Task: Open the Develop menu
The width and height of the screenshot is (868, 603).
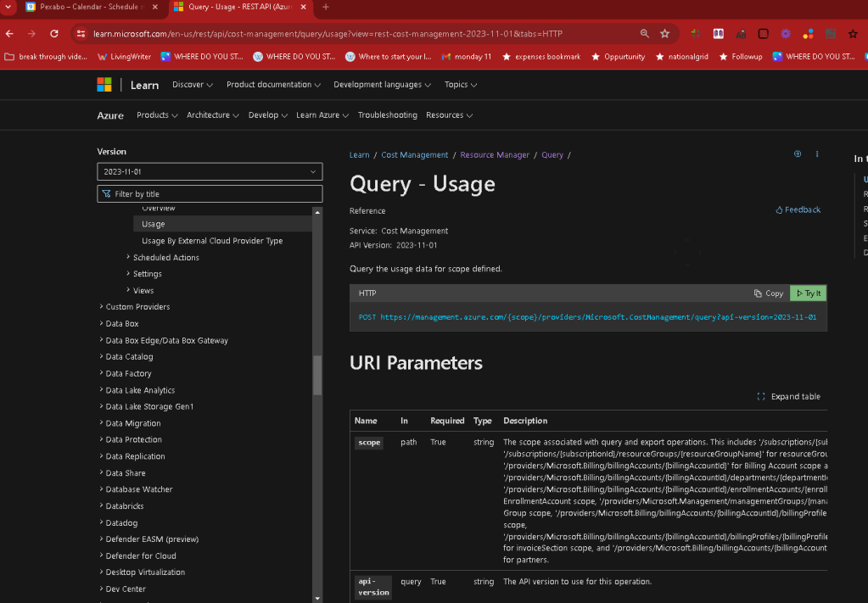Action: [268, 115]
